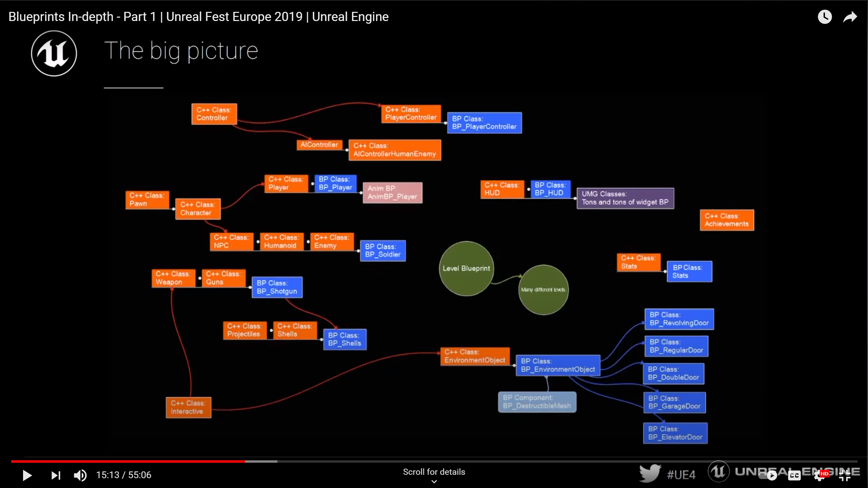Exit full screen mode
Image resolution: width=868 pixels, height=488 pixels.
pyautogui.click(x=845, y=475)
